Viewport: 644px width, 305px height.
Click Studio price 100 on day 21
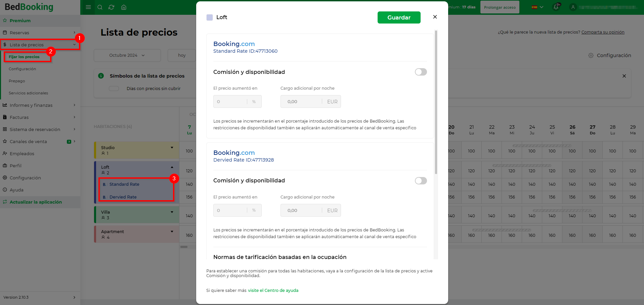click(471, 151)
